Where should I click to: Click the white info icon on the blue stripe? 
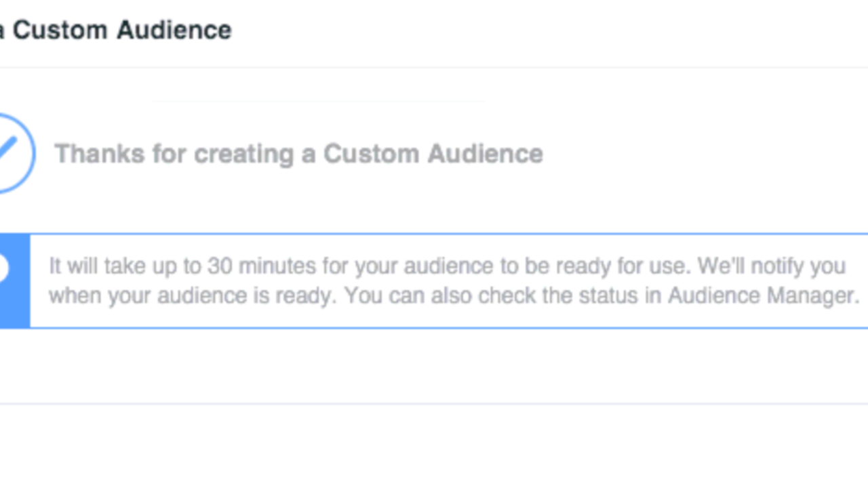[x=3, y=270]
